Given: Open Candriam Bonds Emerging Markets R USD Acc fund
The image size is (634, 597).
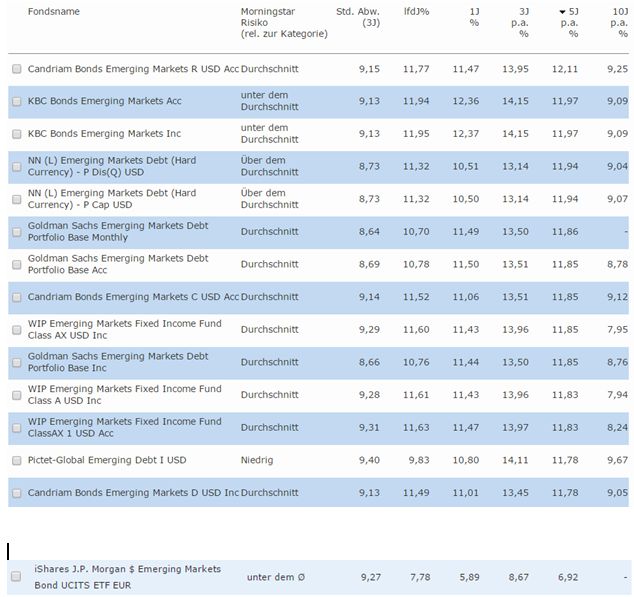Looking at the screenshot, I should 133,69.
